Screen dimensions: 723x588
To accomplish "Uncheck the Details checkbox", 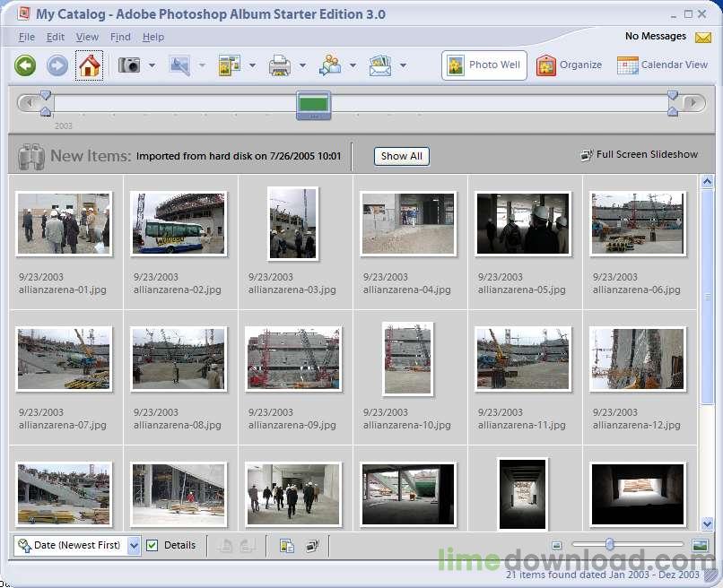I will tap(152, 545).
